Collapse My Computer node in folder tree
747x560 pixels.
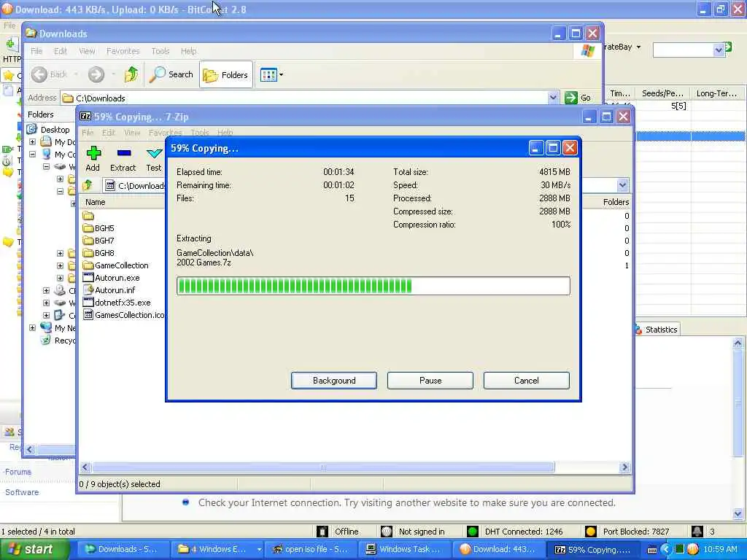[32, 155]
